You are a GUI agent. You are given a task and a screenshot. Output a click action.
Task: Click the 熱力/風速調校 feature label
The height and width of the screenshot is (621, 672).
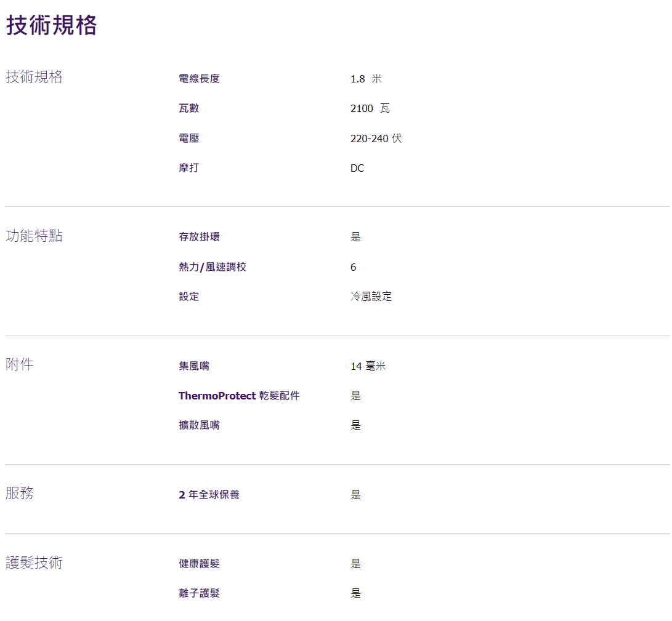pyautogui.click(x=213, y=267)
